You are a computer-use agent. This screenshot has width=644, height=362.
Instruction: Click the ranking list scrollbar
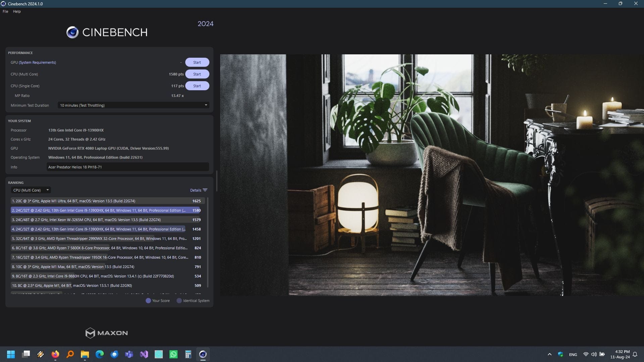coord(208,242)
